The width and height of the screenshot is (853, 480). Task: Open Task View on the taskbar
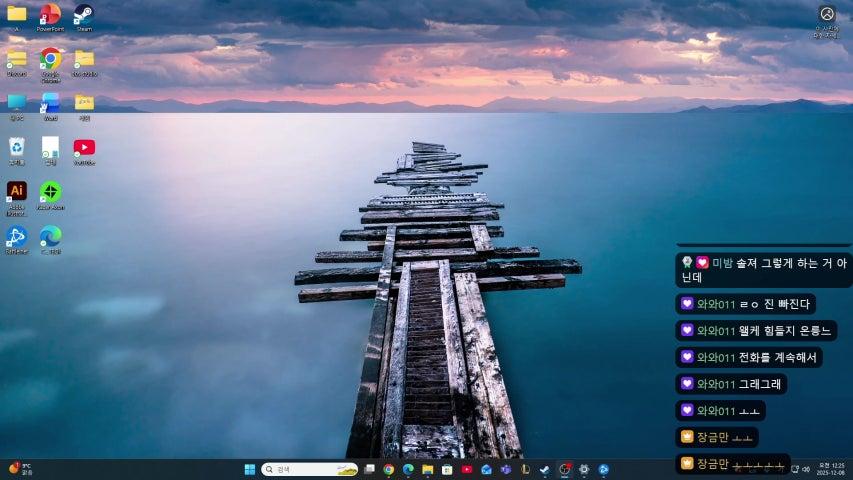click(370, 469)
